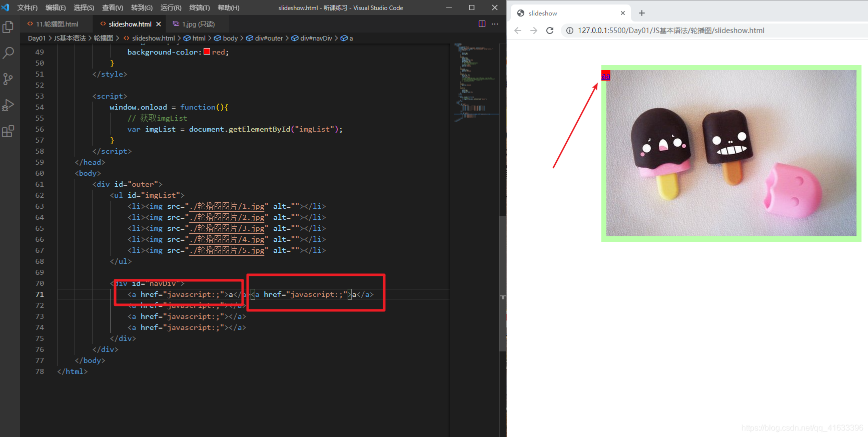This screenshot has width=868, height=437.
Task: Maximize the VS Code window
Action: click(x=472, y=8)
